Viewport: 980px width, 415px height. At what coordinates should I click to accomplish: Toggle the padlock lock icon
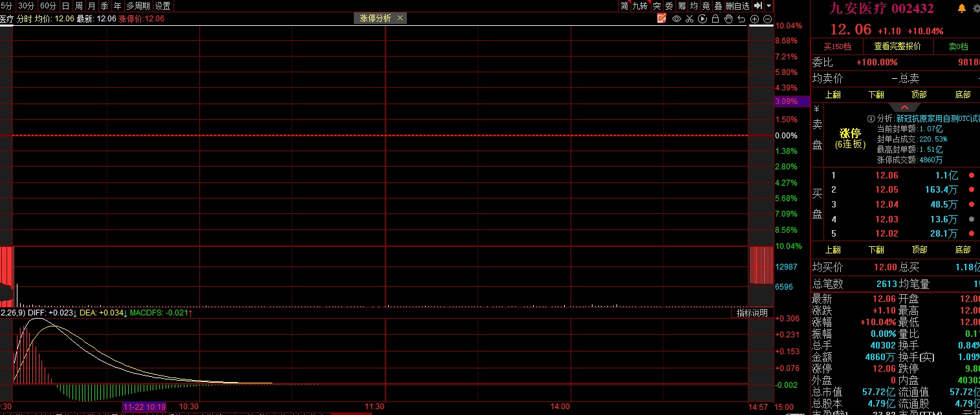[x=715, y=19]
